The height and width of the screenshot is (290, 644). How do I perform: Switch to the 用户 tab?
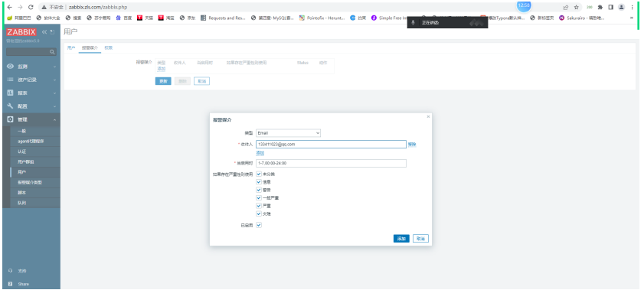pos(71,48)
